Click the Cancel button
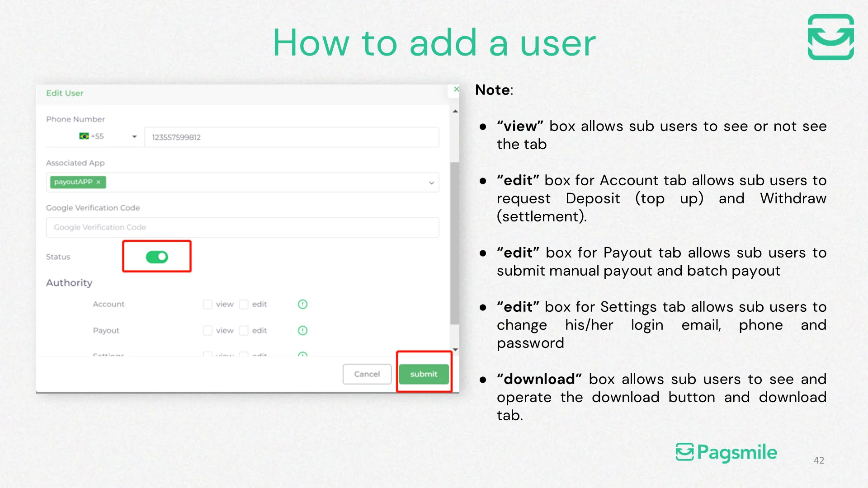 point(367,374)
